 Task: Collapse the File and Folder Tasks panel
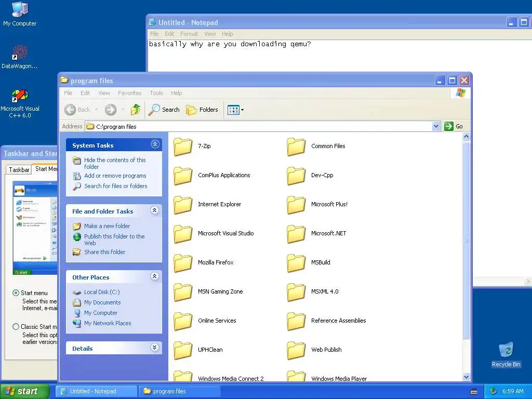tap(155, 210)
